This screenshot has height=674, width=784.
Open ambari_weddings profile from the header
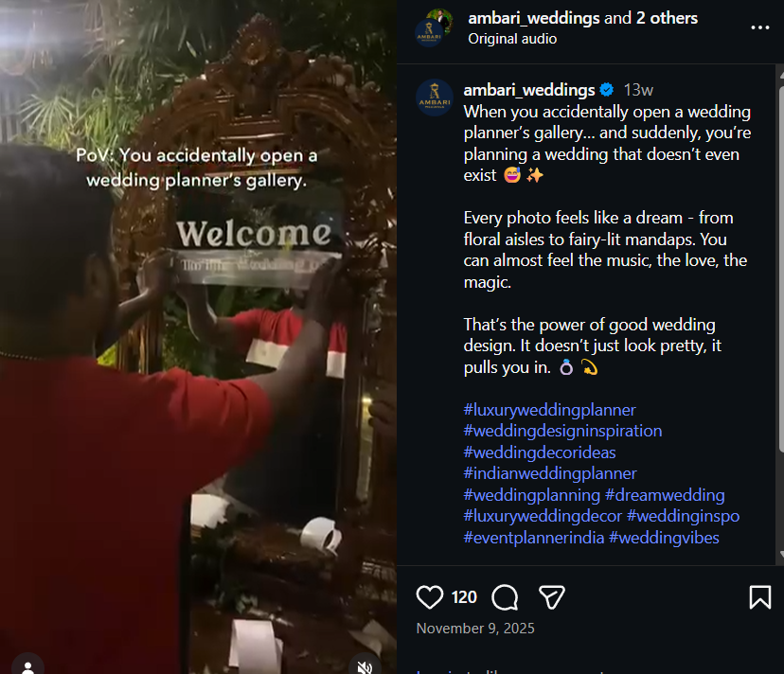click(533, 18)
